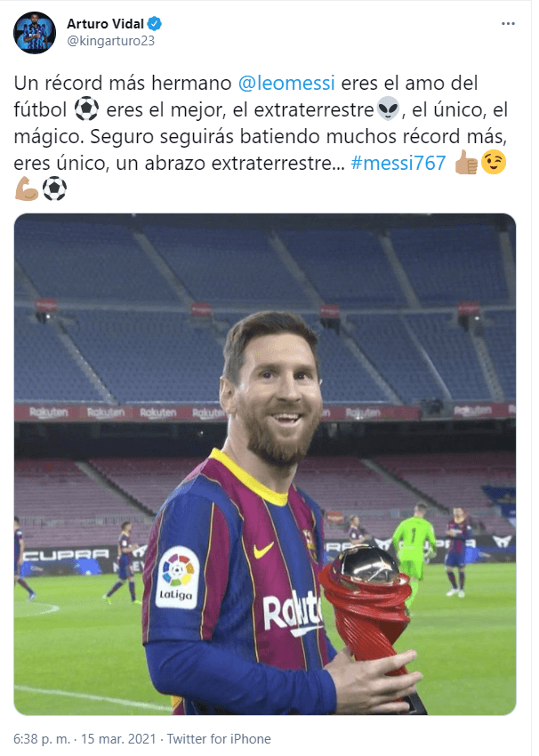The width and height of the screenshot is (539, 756).
Task: Click the thumbs up emoji
Action: (466, 163)
